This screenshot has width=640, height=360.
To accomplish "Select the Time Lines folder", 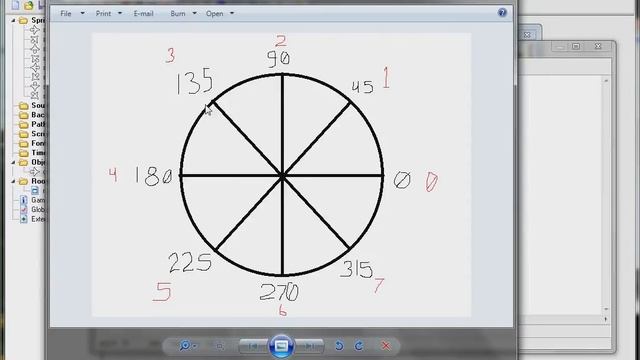I will (x=32, y=153).
